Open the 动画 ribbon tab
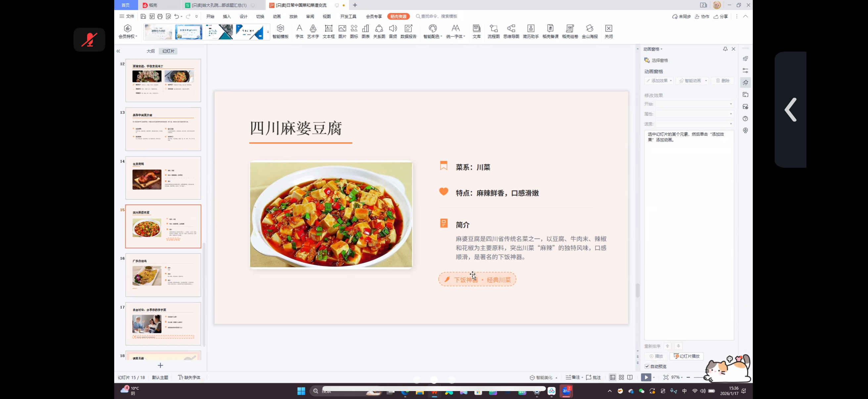 point(277,17)
